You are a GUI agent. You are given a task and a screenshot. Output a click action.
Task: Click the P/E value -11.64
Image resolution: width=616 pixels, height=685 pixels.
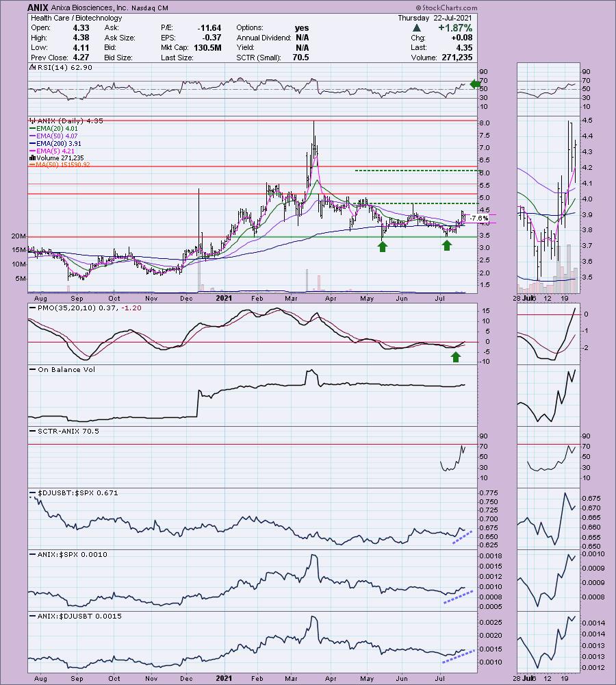(209, 27)
